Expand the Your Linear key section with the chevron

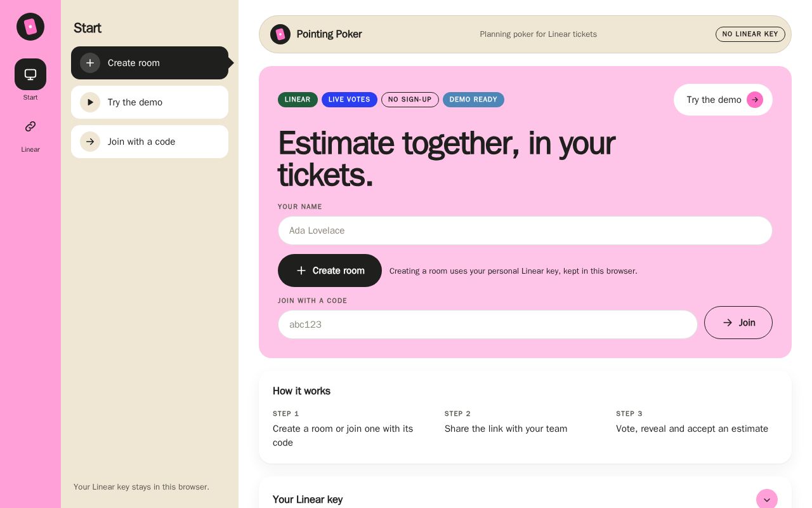(767, 500)
